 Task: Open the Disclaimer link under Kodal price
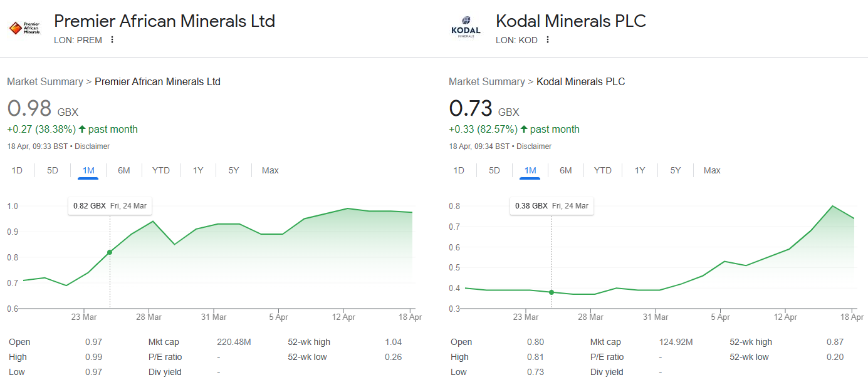pyautogui.click(x=535, y=146)
